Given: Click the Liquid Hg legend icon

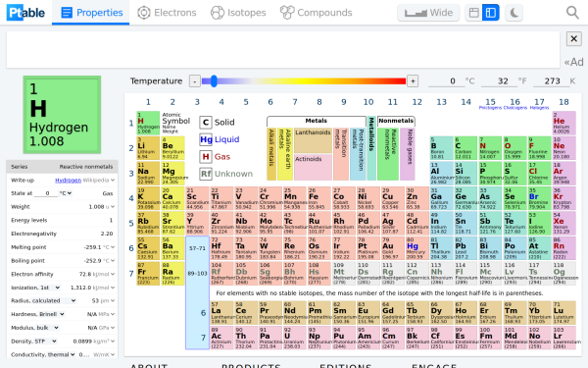Looking at the screenshot, I should (206, 139).
